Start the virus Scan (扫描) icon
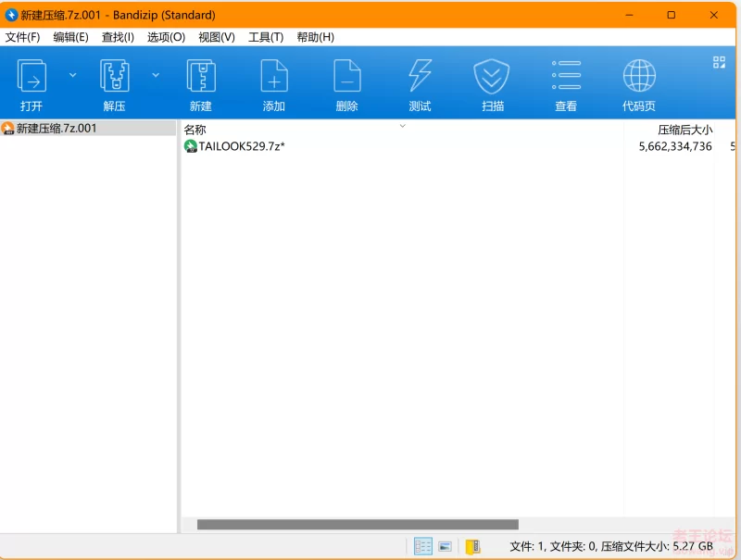The image size is (741, 560). click(x=492, y=77)
